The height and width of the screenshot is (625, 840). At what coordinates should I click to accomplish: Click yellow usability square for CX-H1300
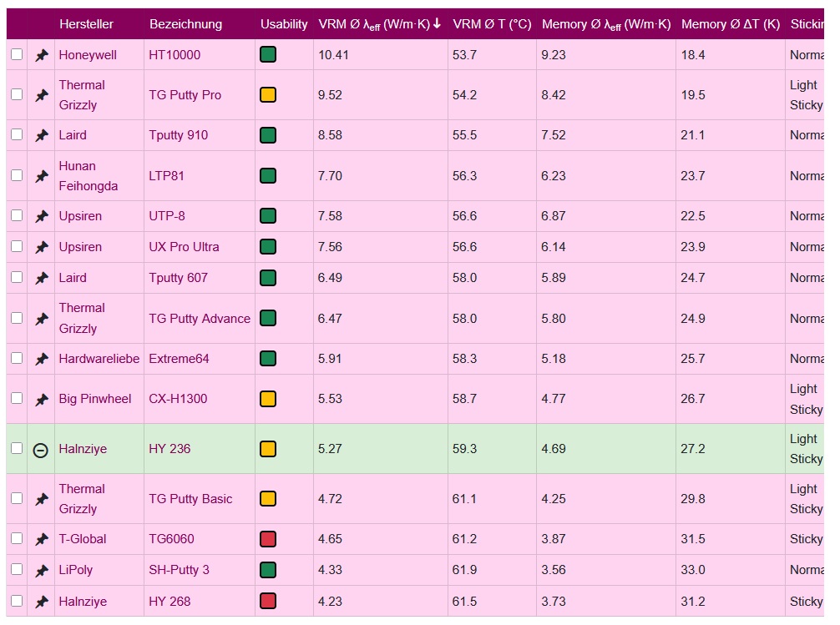click(268, 399)
